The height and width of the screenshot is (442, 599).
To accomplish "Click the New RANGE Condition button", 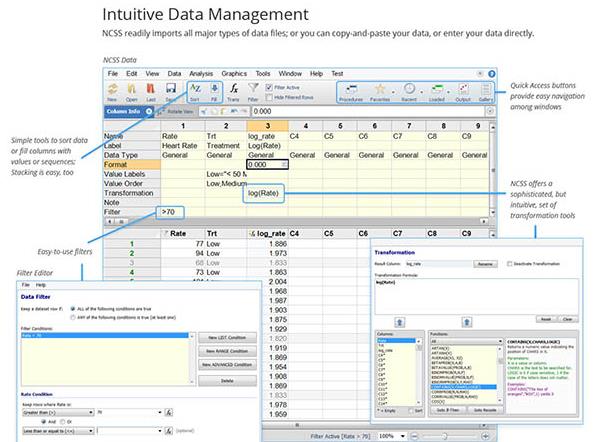I will click(x=227, y=351).
